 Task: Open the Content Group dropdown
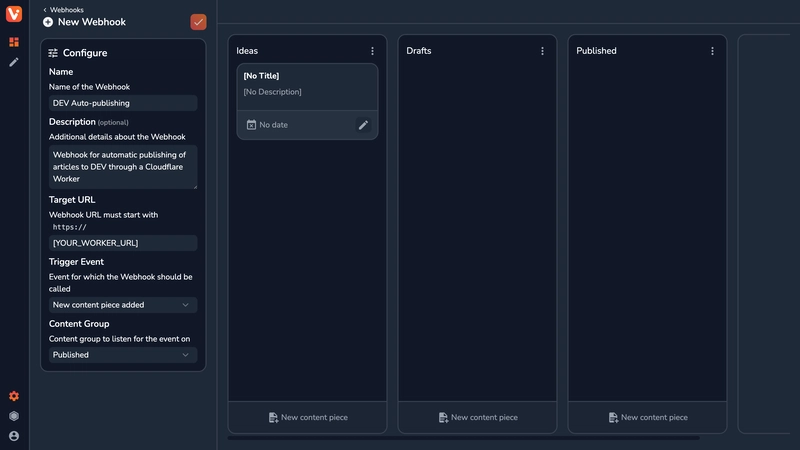point(123,355)
